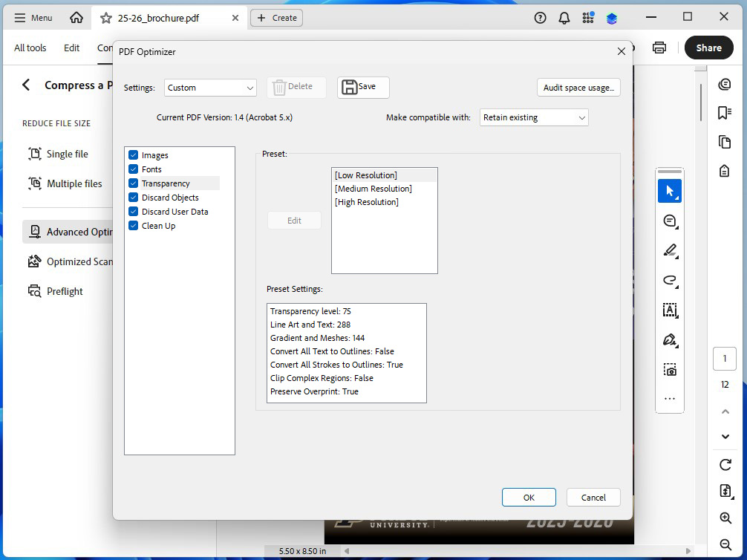Open the Menu in the top left

pos(33,17)
